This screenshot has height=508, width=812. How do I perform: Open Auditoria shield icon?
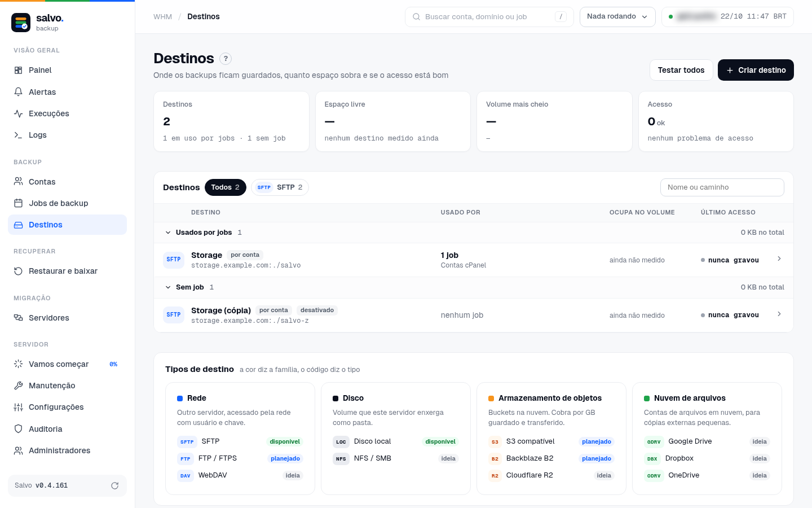coord(18,429)
